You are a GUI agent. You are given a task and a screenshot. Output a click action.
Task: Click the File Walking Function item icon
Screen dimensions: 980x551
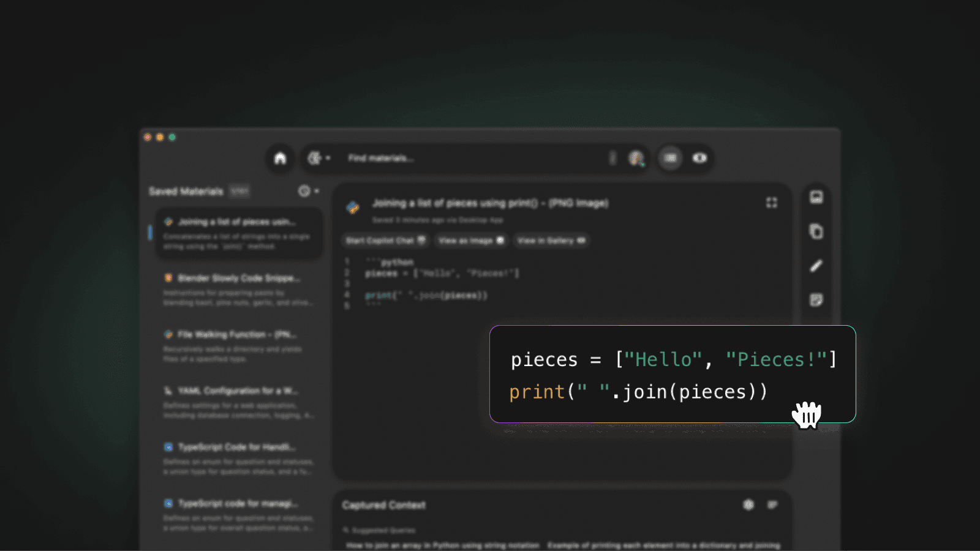point(168,334)
